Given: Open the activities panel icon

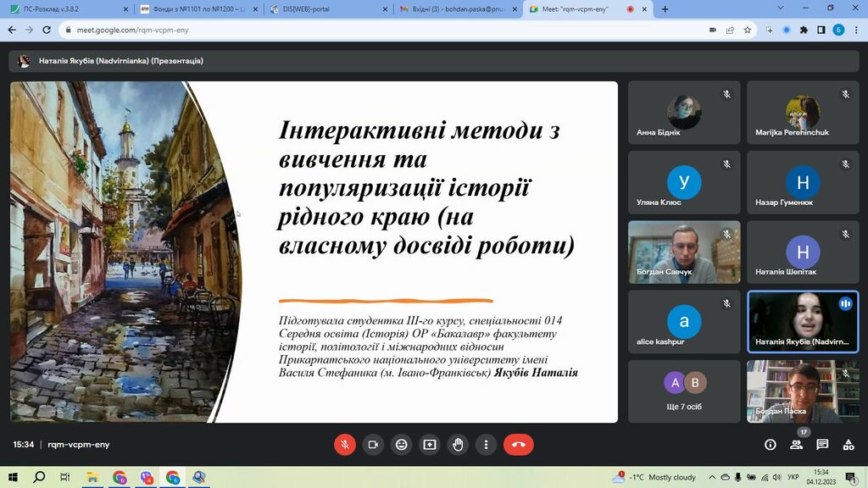Looking at the screenshot, I should coord(849,444).
